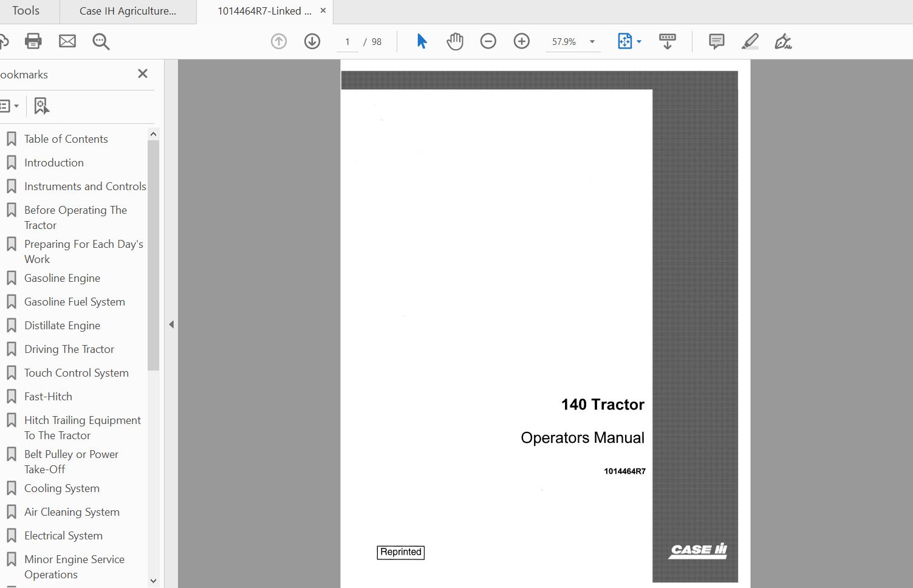Activate the Selection arrow tool
This screenshot has width=913, height=588.
click(422, 41)
